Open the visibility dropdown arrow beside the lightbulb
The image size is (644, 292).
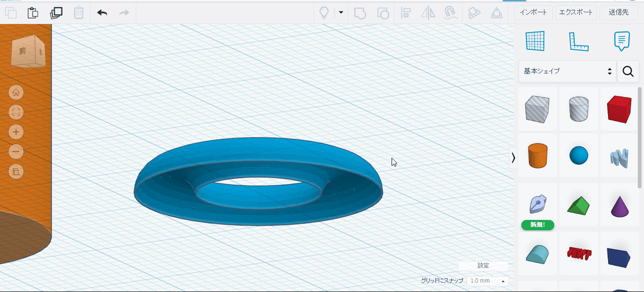point(341,12)
